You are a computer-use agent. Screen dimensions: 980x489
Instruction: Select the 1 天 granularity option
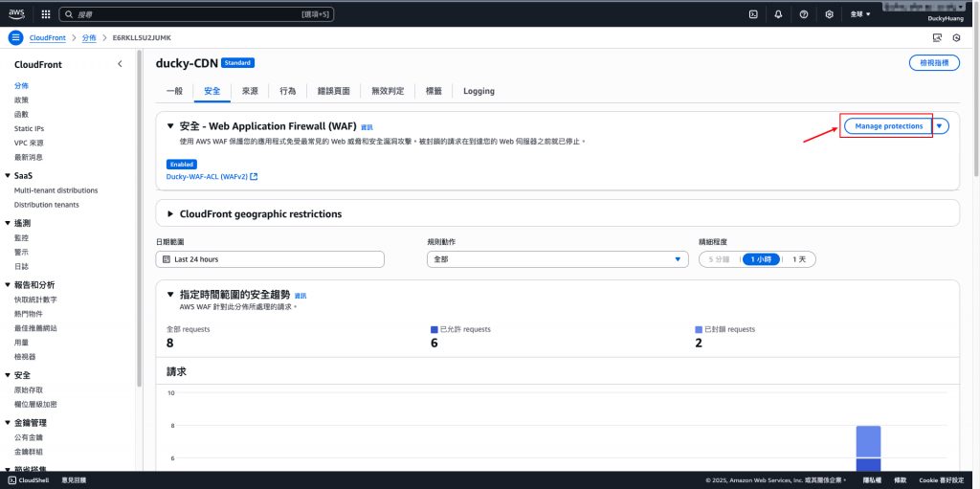799,259
